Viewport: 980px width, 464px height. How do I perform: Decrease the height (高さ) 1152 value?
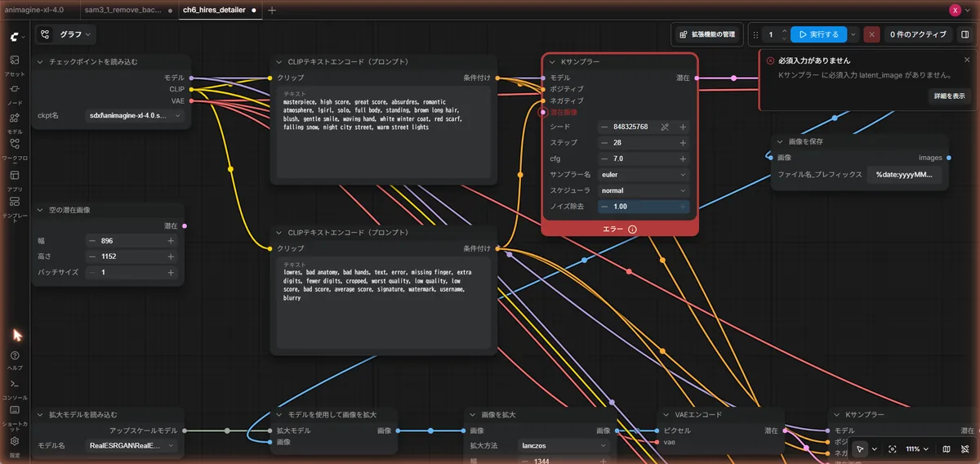[91, 257]
